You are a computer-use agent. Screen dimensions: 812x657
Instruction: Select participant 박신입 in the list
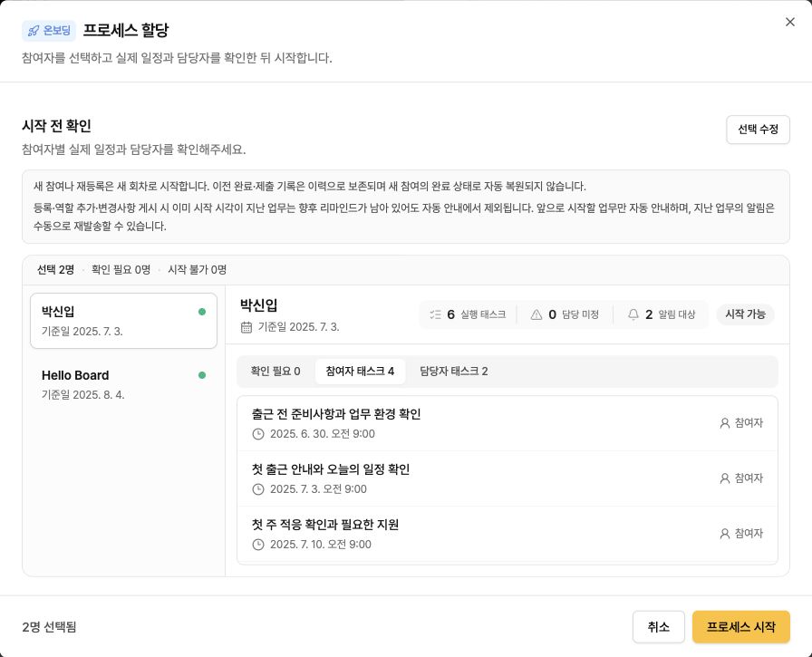click(x=124, y=321)
